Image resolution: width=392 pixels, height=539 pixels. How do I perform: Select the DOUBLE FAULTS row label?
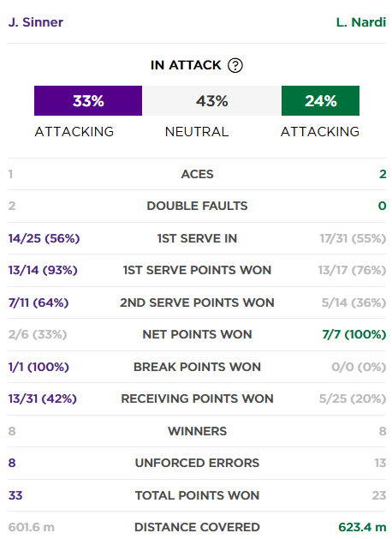click(197, 206)
